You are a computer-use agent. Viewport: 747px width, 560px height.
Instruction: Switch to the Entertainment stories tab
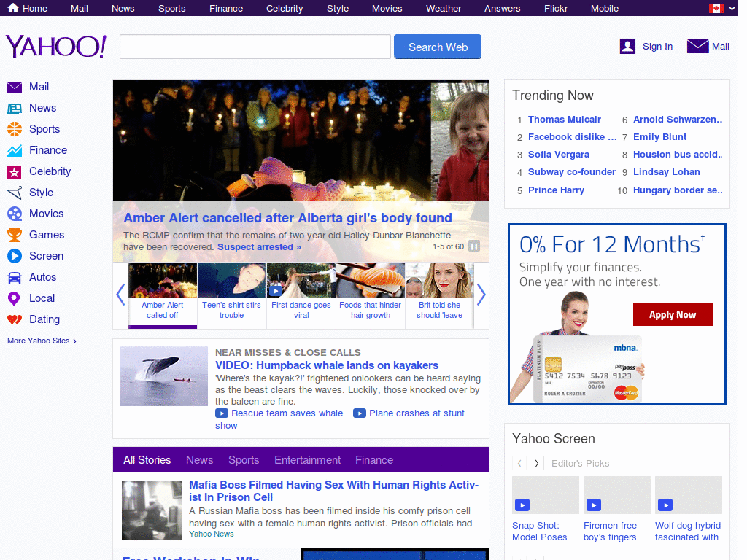[307, 460]
